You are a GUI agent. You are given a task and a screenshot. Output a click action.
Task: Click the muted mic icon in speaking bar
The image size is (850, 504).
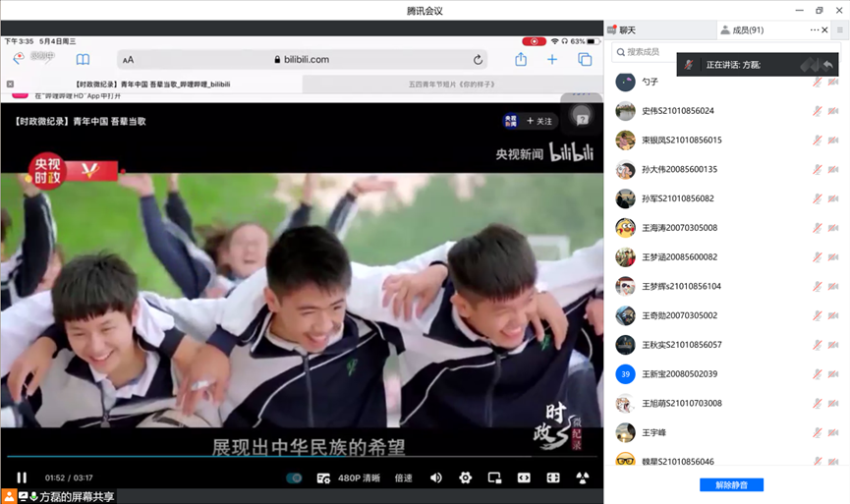689,65
